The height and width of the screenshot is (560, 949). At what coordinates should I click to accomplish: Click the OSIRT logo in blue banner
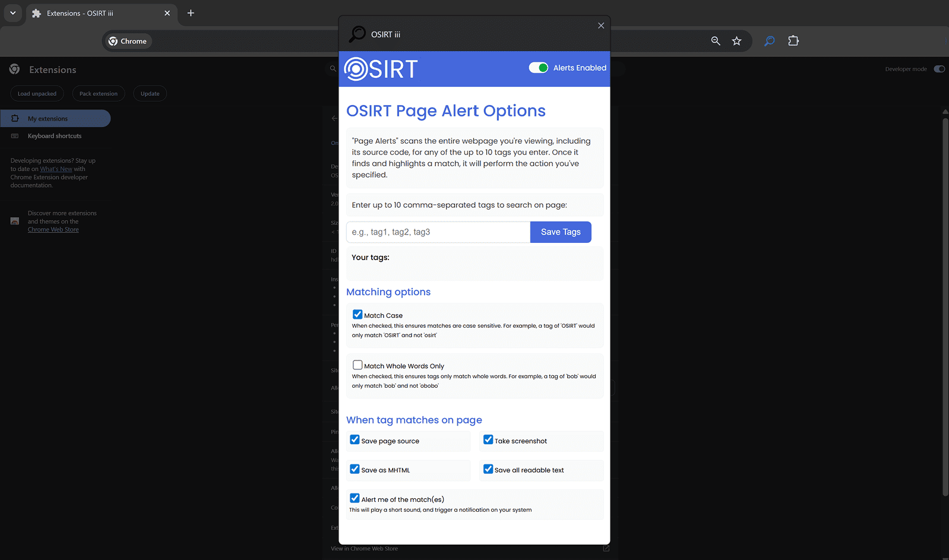point(381,69)
